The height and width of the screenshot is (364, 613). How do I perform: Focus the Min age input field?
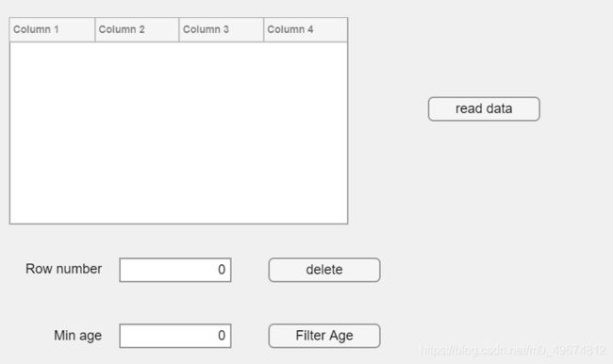(175, 336)
